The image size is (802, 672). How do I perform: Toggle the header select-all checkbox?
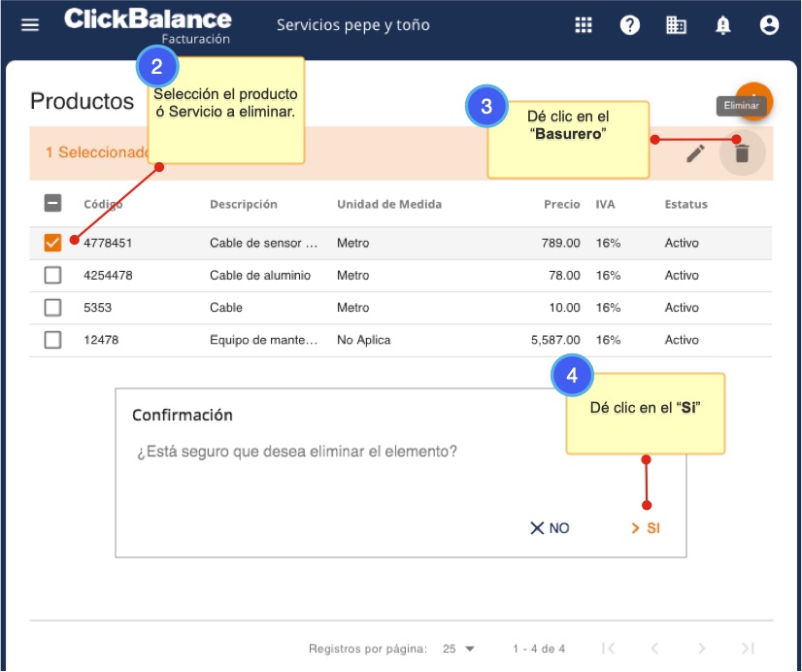click(53, 204)
